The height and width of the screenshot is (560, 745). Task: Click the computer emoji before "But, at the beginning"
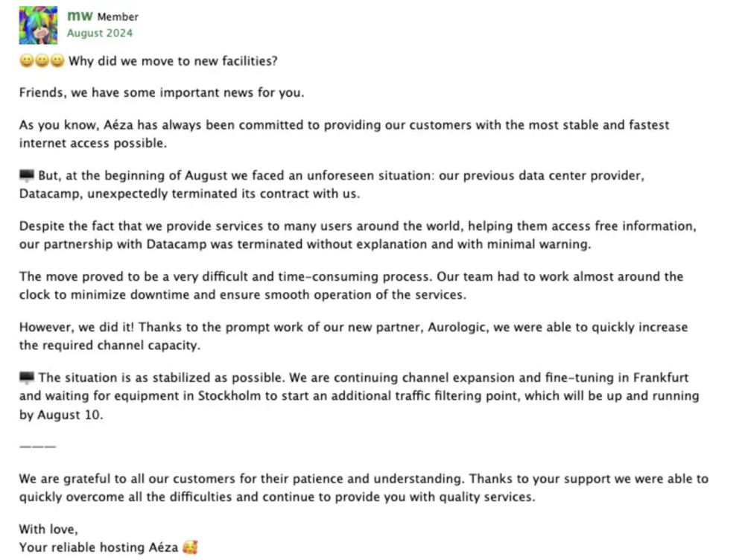coord(26,176)
